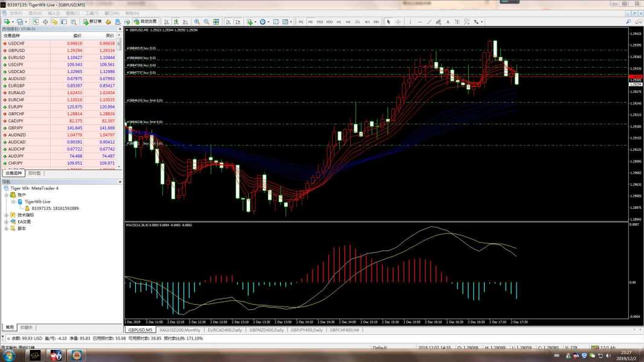Select the crosshair cursor tool

[x=398, y=22]
